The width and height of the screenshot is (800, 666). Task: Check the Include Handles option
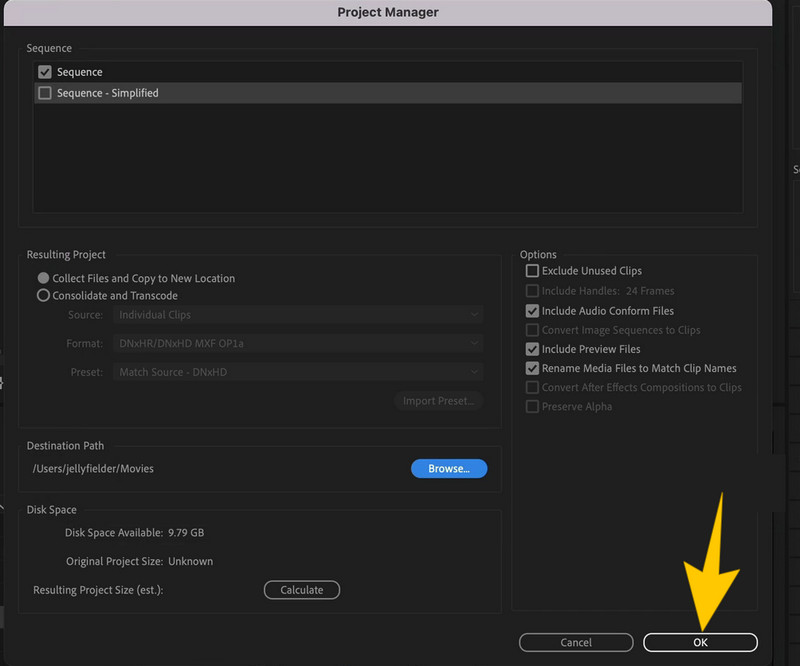[532, 290]
